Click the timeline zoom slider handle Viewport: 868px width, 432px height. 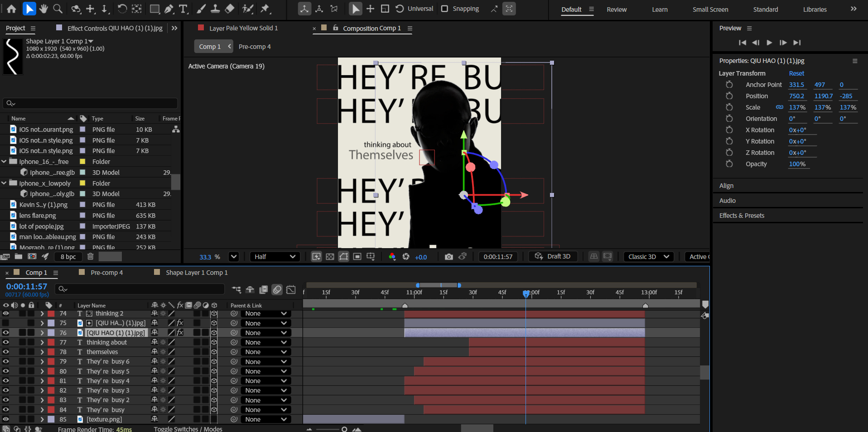pos(344,429)
